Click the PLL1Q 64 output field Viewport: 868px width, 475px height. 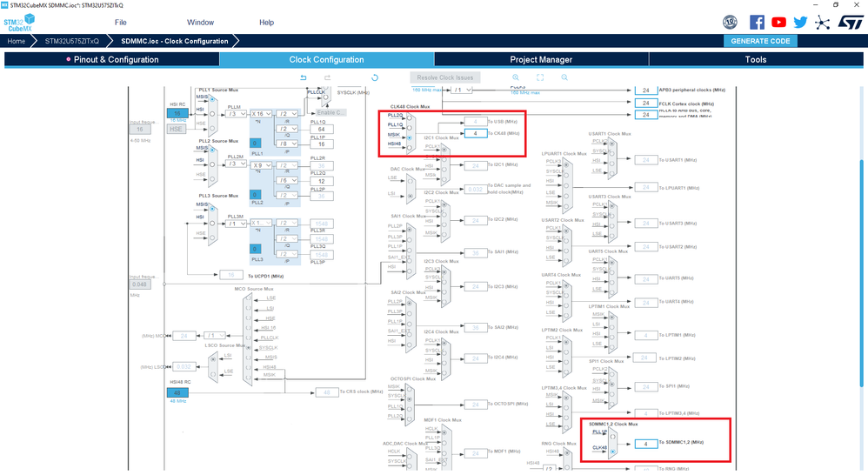coord(322,129)
